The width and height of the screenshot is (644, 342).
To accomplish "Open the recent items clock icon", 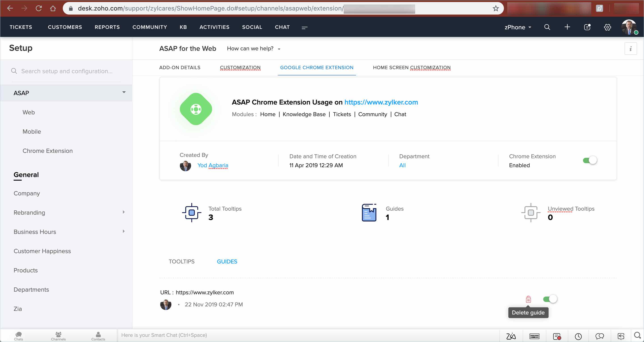I will (x=578, y=336).
